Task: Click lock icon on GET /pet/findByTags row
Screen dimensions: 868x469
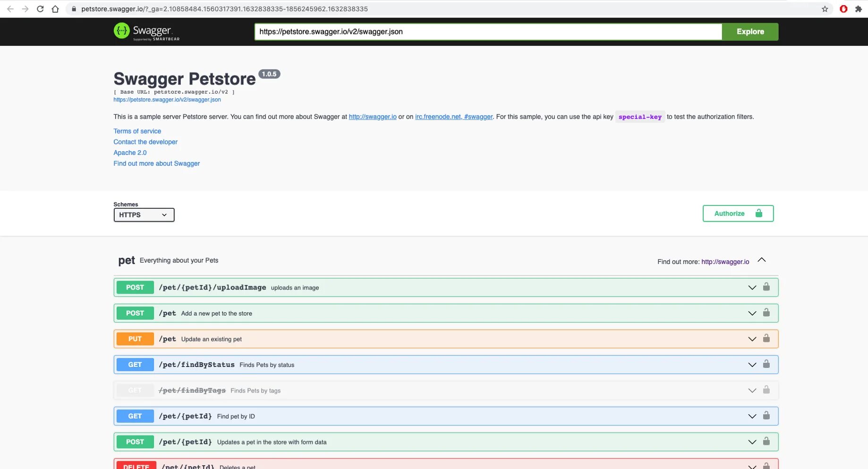Action: tap(766, 390)
